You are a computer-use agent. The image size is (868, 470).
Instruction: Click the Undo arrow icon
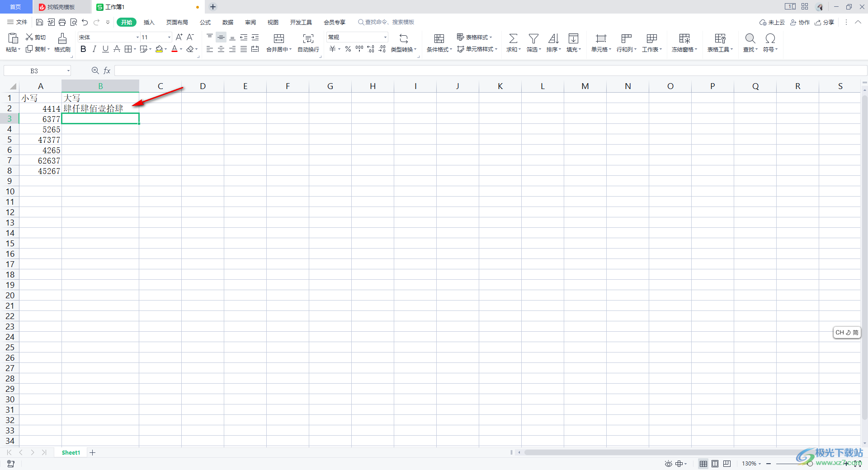85,22
